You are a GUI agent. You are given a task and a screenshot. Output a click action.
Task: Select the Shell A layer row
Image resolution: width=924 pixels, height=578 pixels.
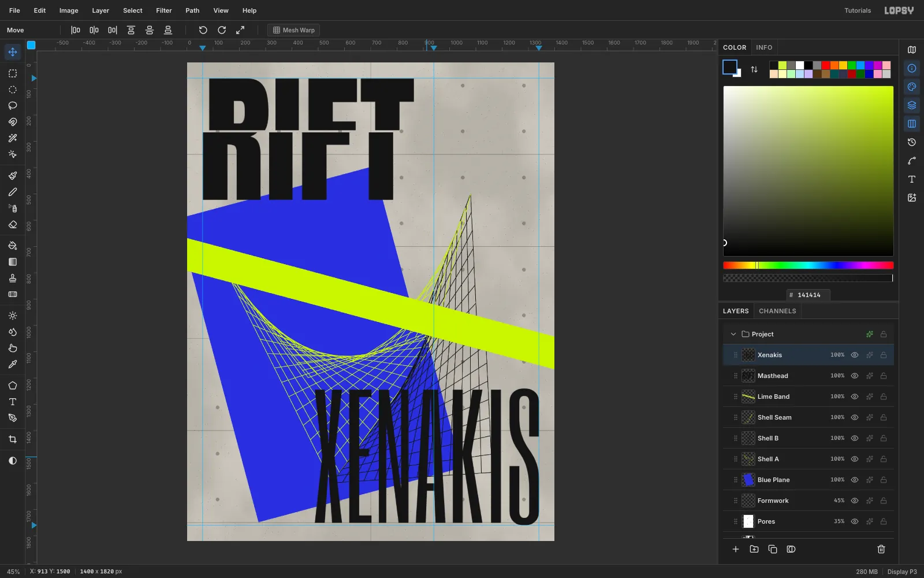pyautogui.click(x=808, y=459)
